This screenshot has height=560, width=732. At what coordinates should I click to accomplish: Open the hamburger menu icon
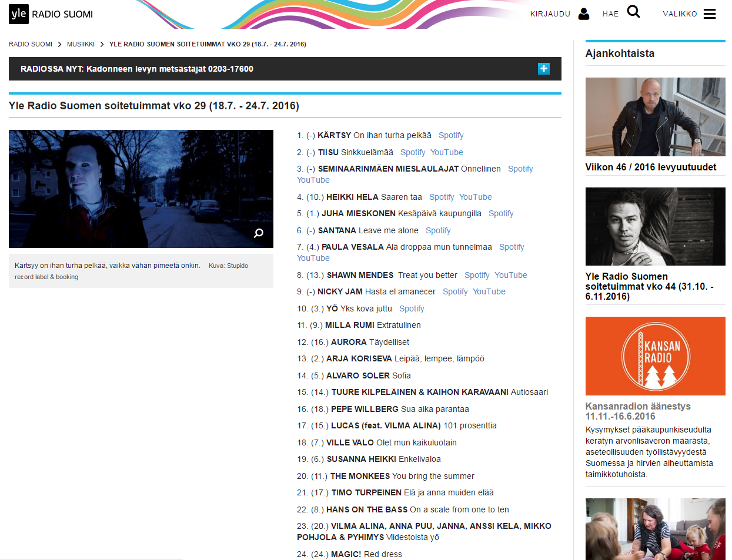point(710,14)
